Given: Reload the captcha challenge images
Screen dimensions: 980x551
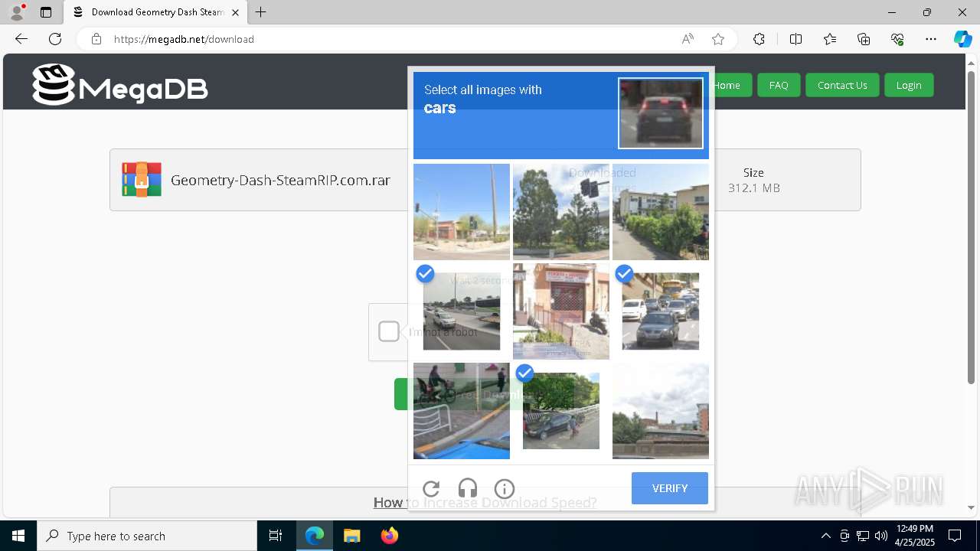Looking at the screenshot, I should coord(431,488).
